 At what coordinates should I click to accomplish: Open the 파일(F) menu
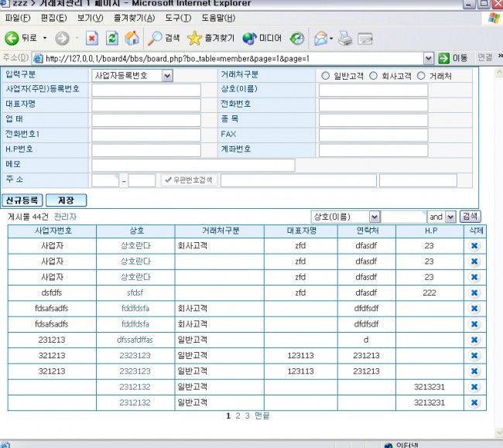(x=18, y=17)
